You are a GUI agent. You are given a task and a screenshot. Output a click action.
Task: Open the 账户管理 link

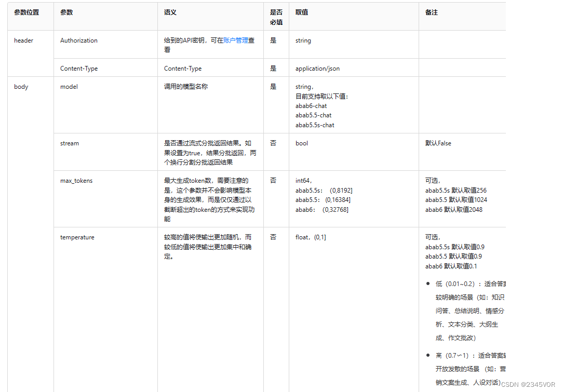[236, 40]
